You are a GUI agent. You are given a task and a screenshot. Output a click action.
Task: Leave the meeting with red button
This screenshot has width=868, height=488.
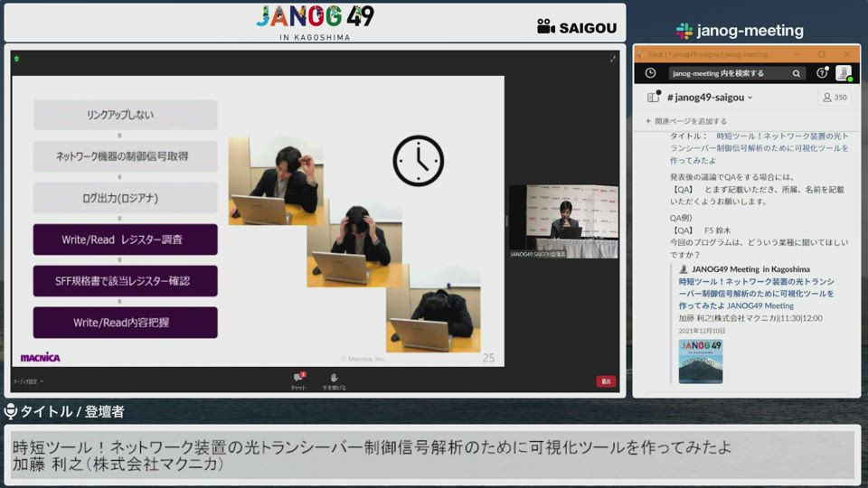[x=606, y=381]
